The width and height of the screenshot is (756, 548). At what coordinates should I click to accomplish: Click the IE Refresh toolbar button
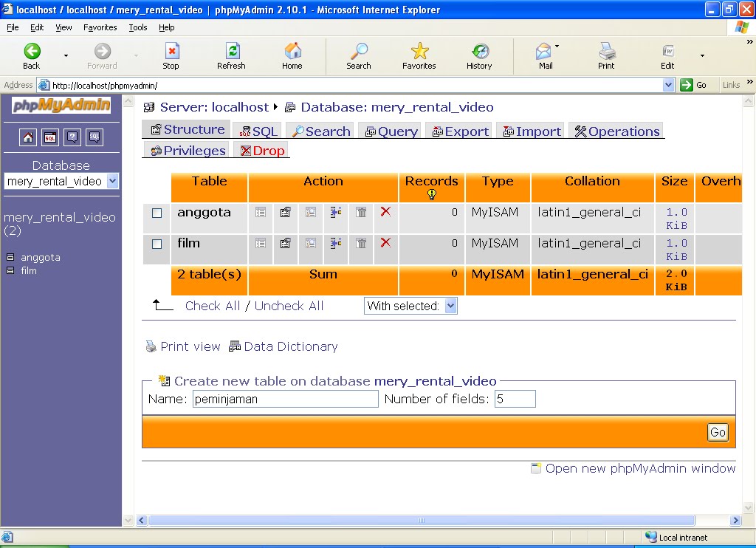(x=231, y=56)
